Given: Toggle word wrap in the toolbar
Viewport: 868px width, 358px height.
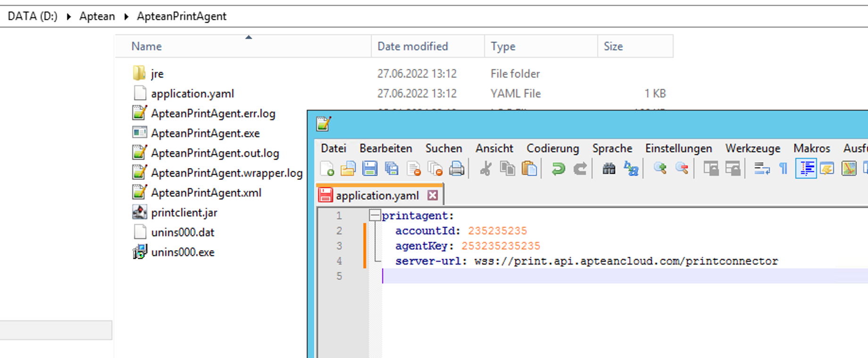Looking at the screenshot, I should (762, 169).
